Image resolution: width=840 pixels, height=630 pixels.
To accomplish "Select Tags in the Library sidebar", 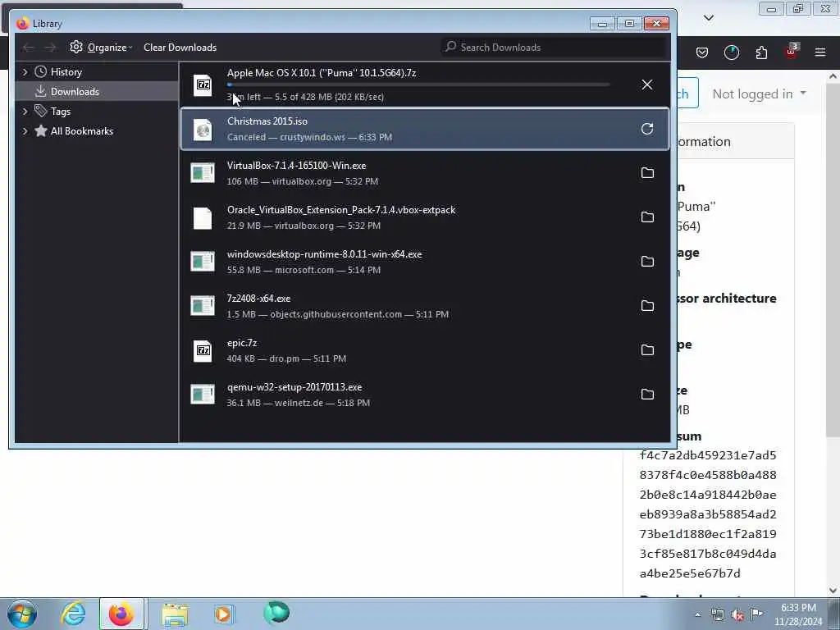I will pos(60,112).
